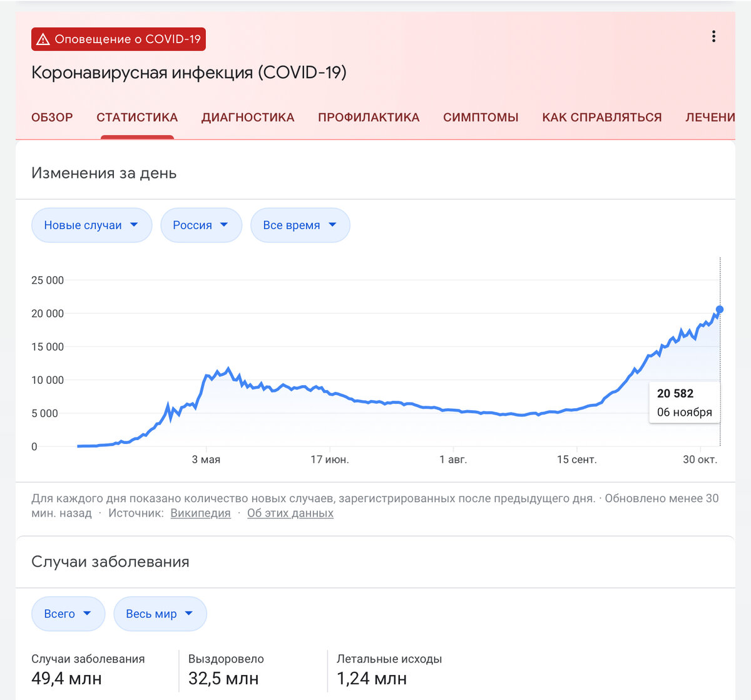Follow the Википедия source link
751x700 pixels.
pos(200,513)
